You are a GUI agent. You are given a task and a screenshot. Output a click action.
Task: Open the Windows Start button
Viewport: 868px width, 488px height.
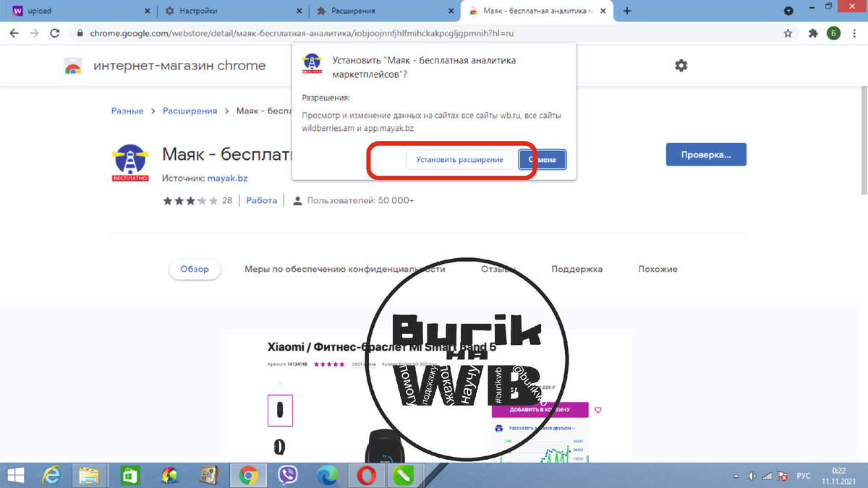(14, 475)
